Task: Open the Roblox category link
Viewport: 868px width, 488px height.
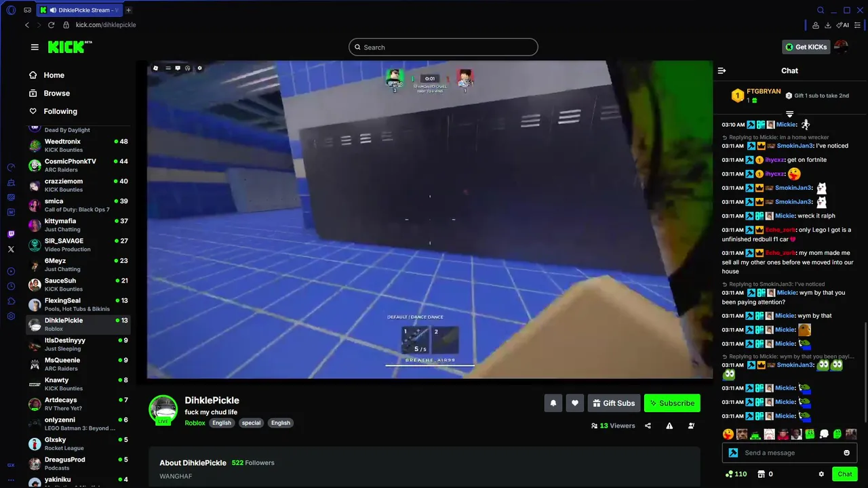Action: [x=195, y=423]
